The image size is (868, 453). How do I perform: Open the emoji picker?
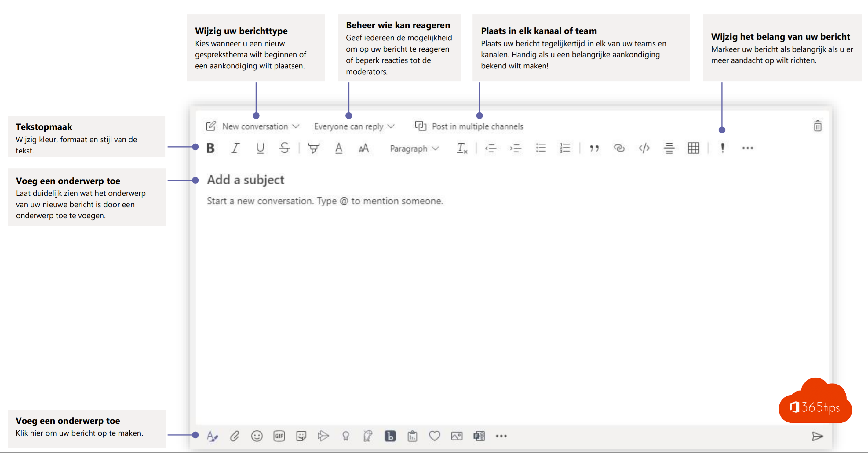(257, 436)
